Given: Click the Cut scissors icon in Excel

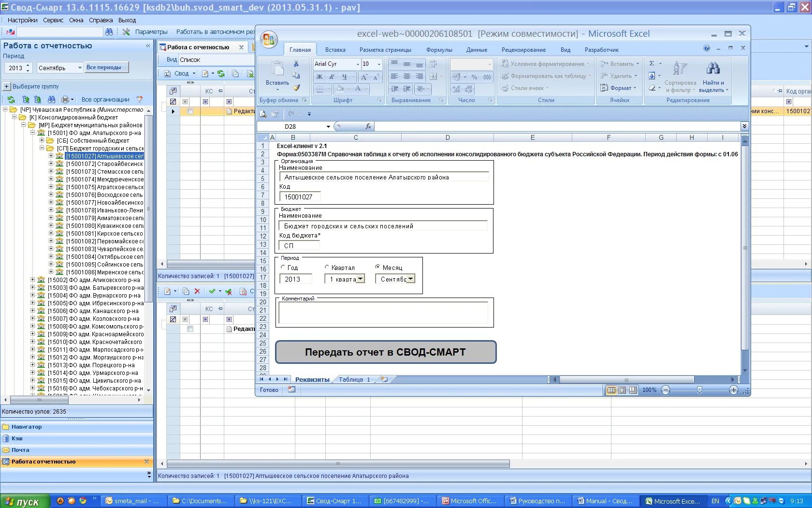Looking at the screenshot, I should pyautogui.click(x=296, y=64).
